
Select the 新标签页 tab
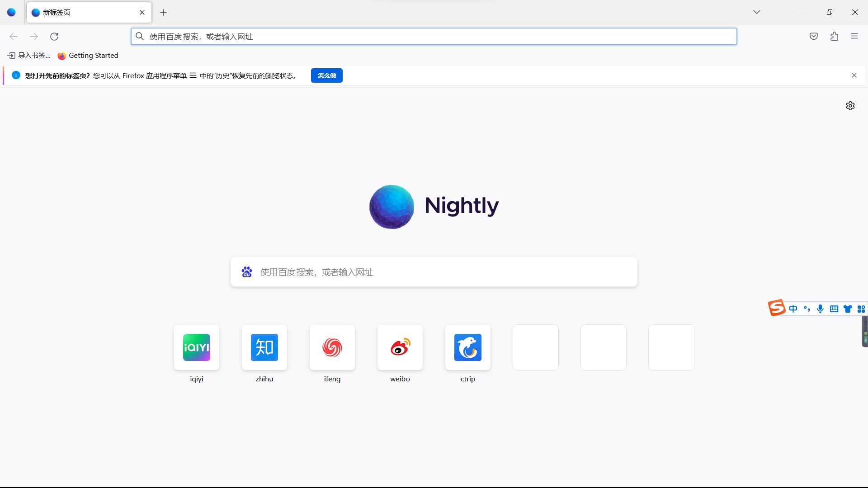[89, 12]
